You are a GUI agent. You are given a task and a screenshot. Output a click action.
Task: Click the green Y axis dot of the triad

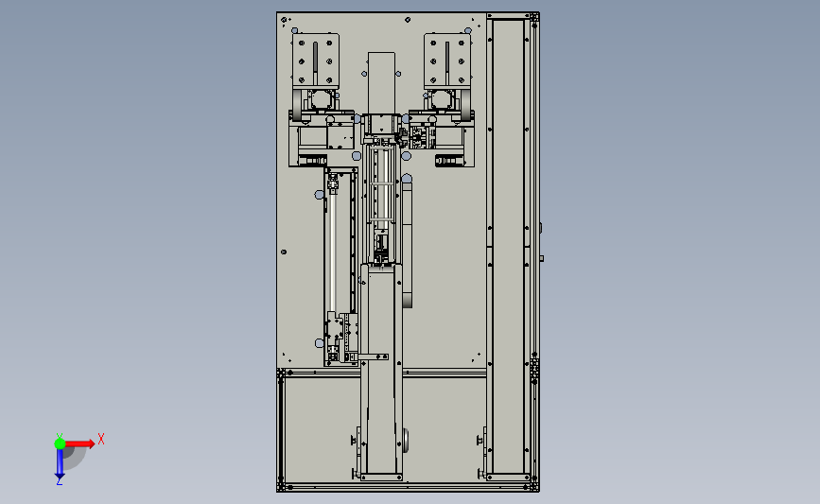(x=60, y=443)
